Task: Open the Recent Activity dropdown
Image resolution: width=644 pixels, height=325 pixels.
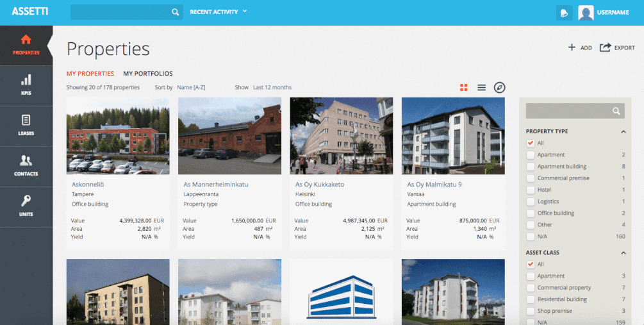Action: (x=219, y=12)
